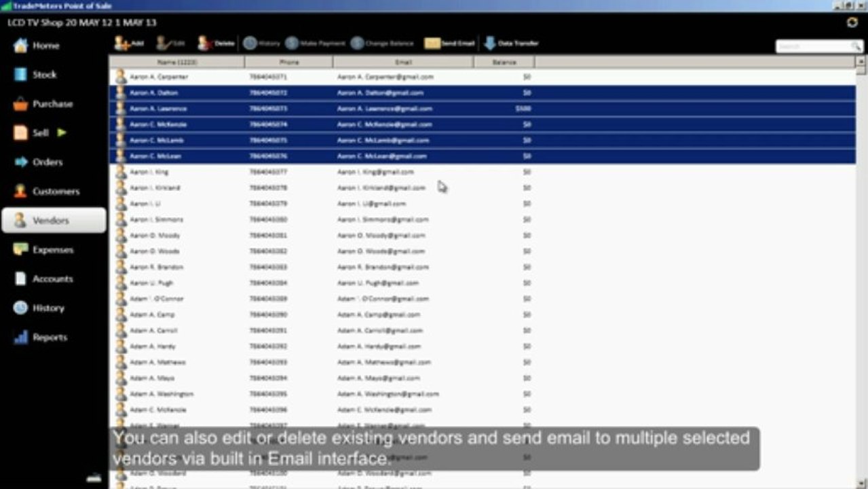Select the Aaron A. Dalton row
Viewport: 868px width, 489px height.
click(483, 93)
